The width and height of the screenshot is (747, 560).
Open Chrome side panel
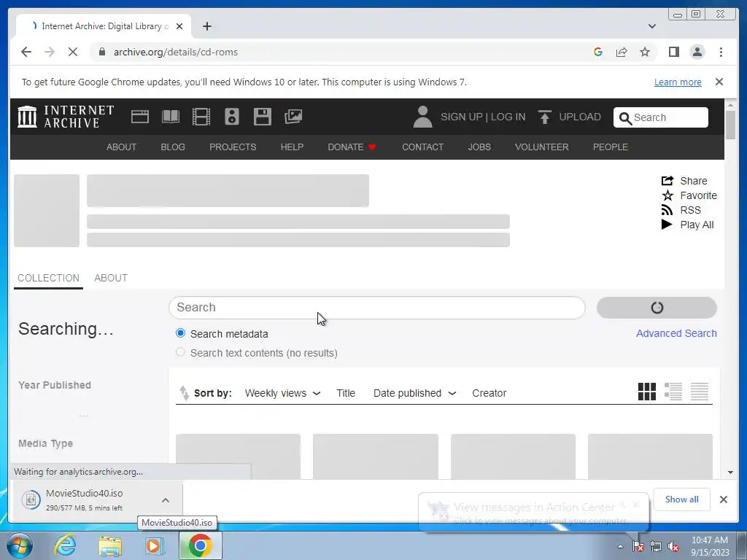[673, 52]
